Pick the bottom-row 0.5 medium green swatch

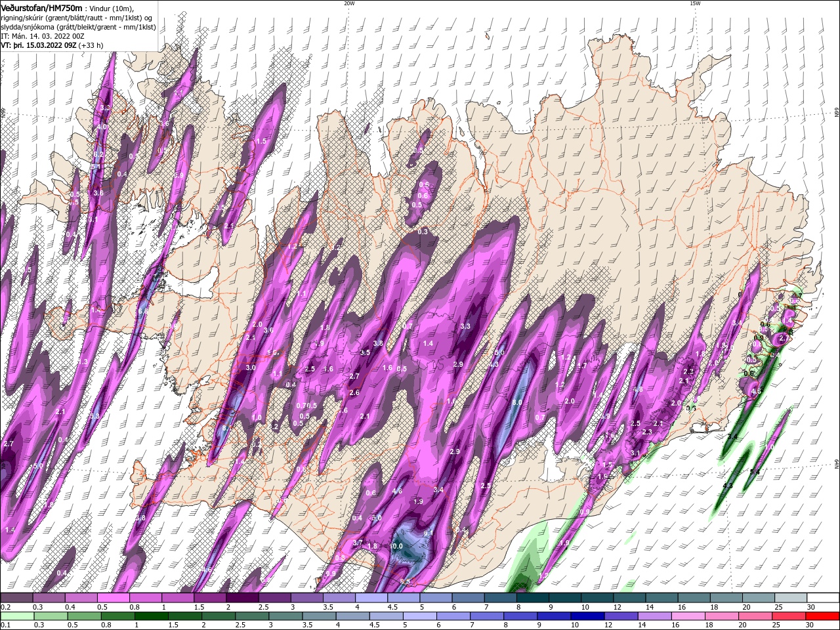click(x=84, y=616)
